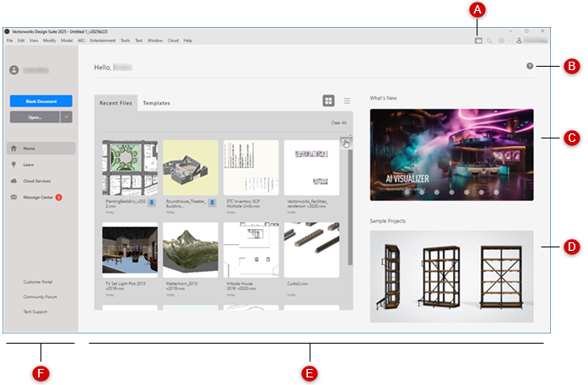Create a Blank Document
This screenshot has height=385, width=588.
coord(40,101)
